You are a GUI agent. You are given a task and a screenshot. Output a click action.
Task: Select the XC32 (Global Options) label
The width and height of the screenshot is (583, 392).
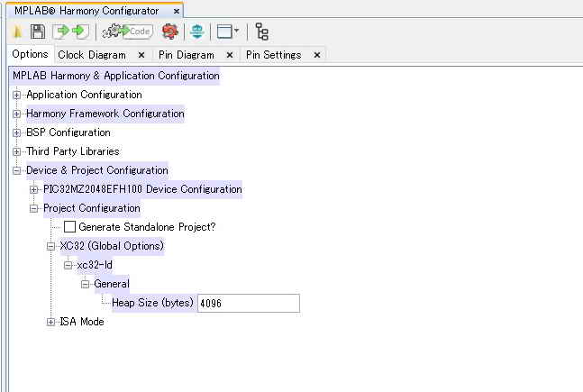[112, 246]
